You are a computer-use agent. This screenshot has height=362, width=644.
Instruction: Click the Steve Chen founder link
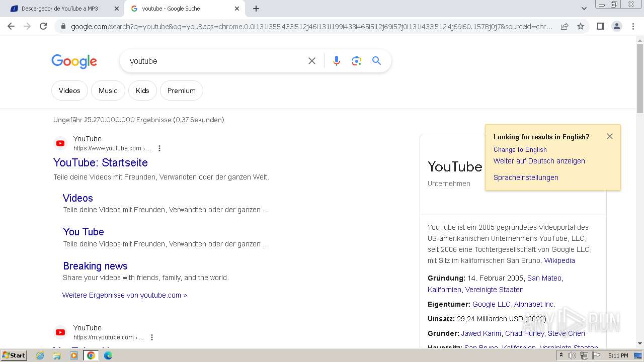tap(567, 333)
